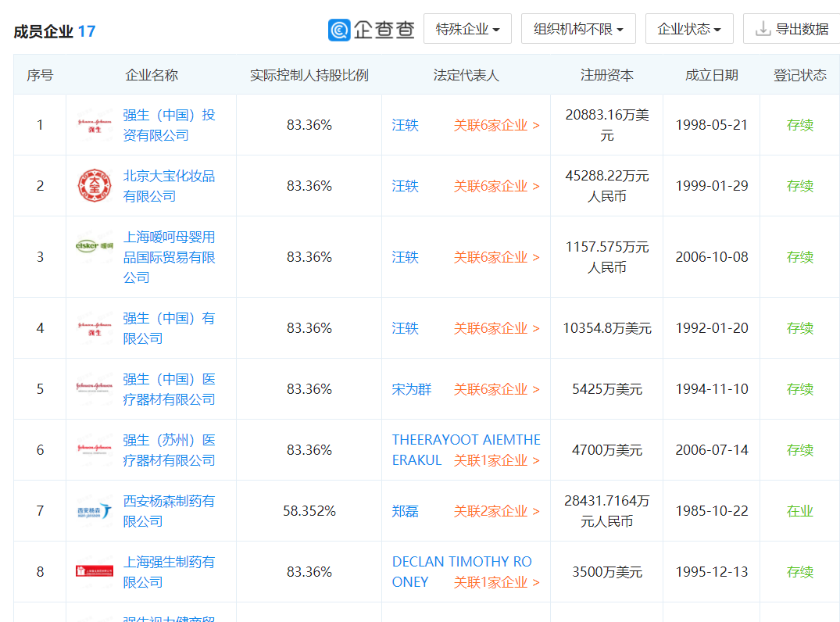Open 关联2家企业 next to 郑磊
Viewport: 840px width, 622px height.
497,511
